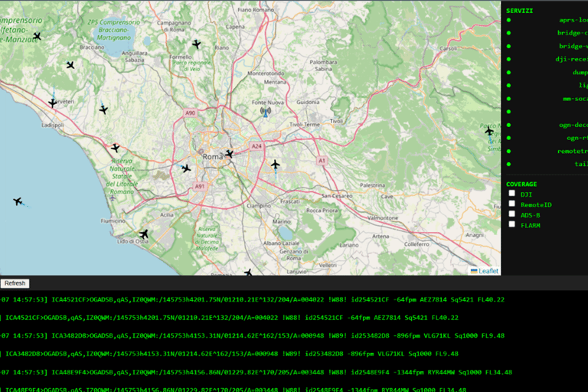Enable the DJI coverage checkbox
The image size is (588, 392).
point(512,193)
